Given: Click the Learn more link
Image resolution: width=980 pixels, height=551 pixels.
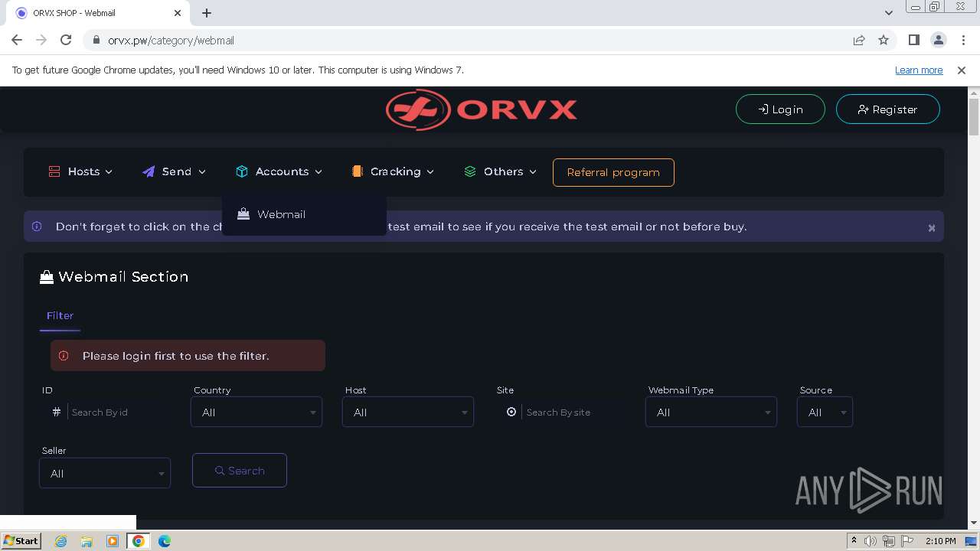Looking at the screenshot, I should [919, 70].
